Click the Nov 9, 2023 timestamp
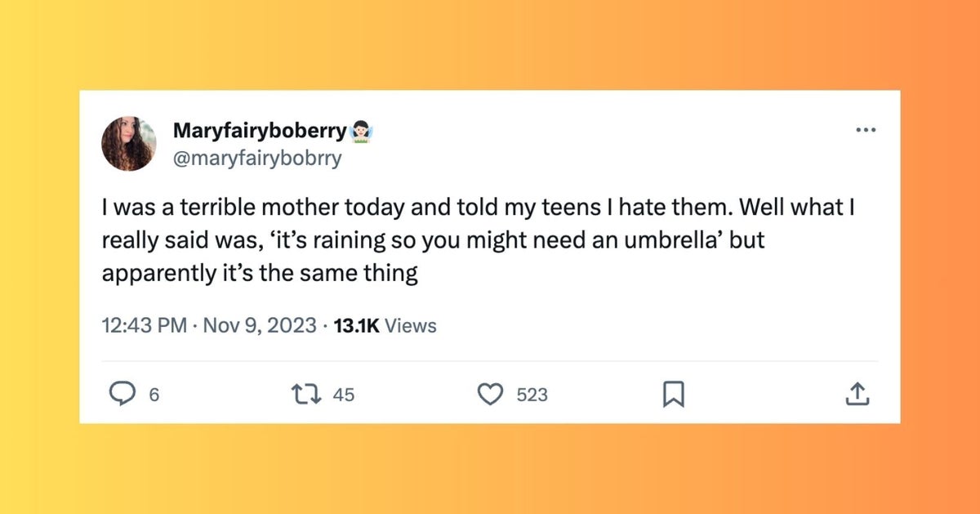 point(253,325)
